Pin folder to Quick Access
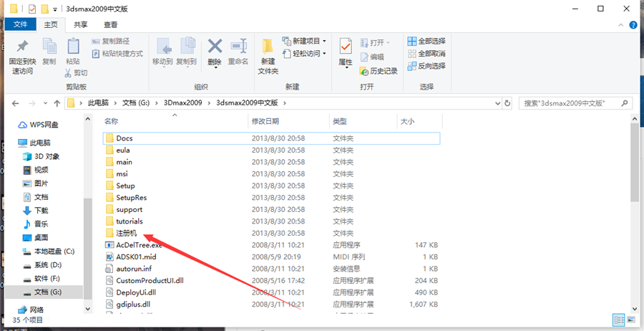The image size is (644, 331). coord(21,57)
